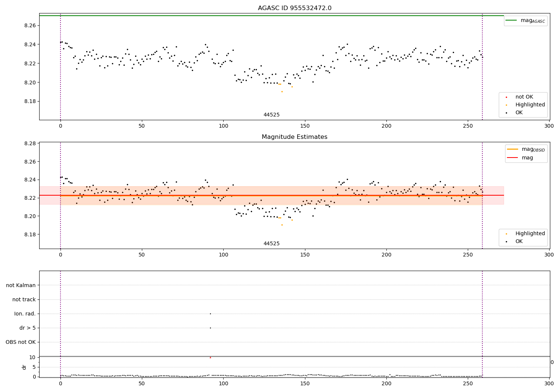
Task: Click 'Highlighted' in the top plot legend
Action: tap(530, 105)
